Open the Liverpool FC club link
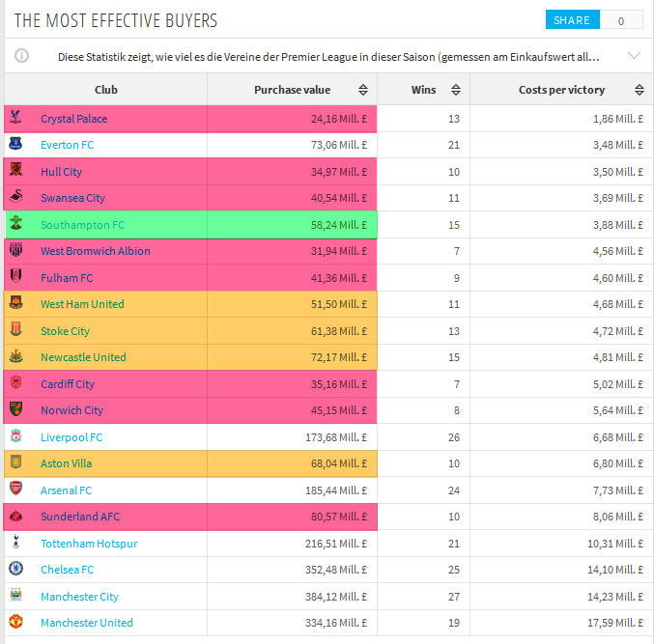The image size is (654, 644). [x=71, y=437]
